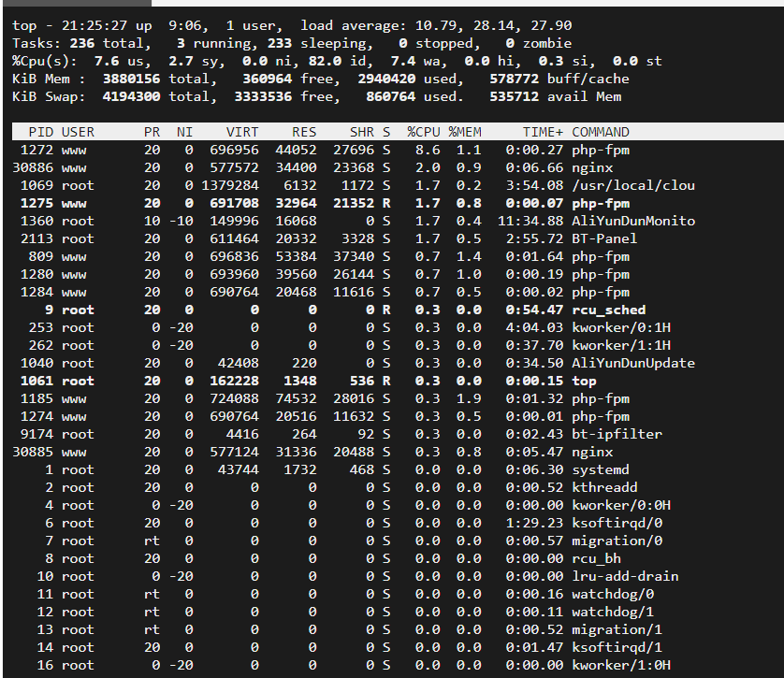Select PID 1272 in php-fpm row

point(36,150)
